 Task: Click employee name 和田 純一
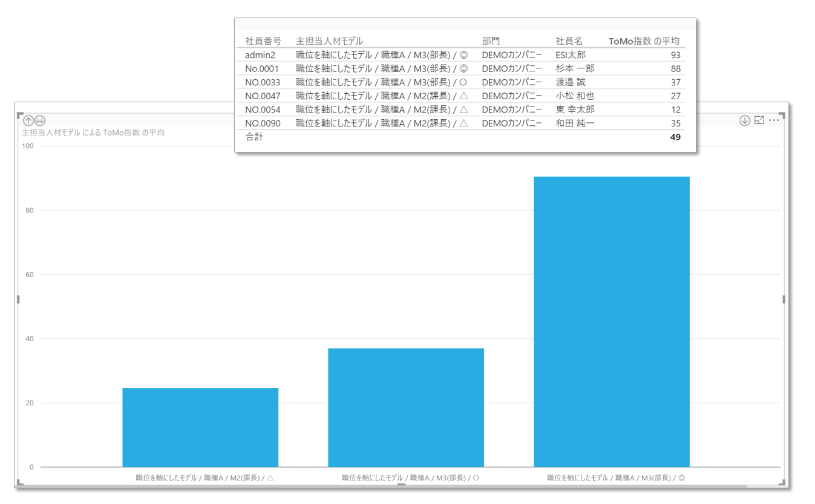[x=575, y=123]
